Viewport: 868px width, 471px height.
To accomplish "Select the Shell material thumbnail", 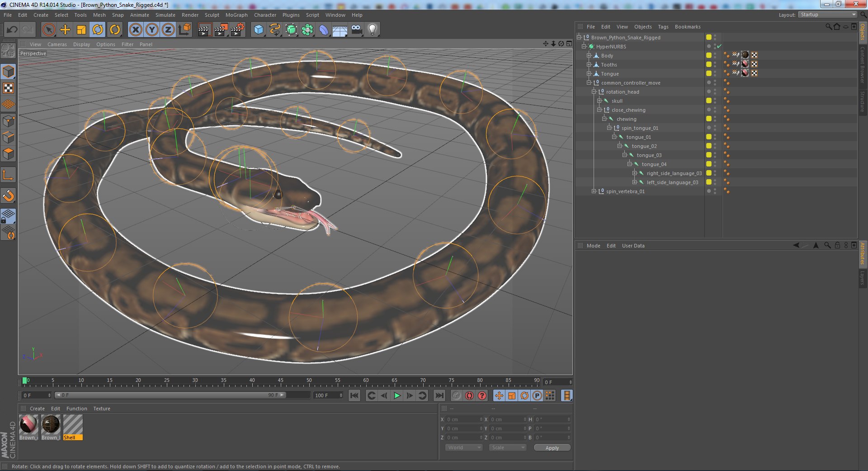I will pos(73,427).
